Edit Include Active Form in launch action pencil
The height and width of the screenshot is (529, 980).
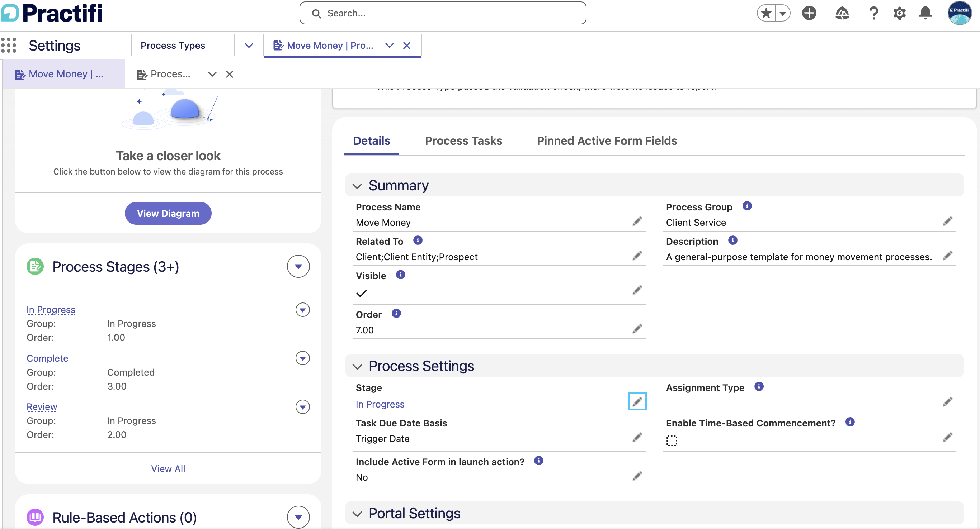(x=637, y=476)
